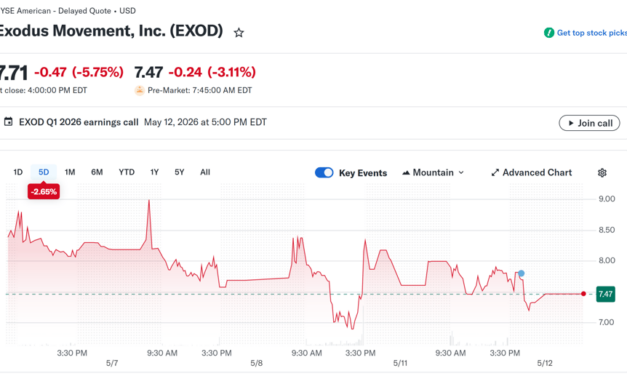Toggle the Key Events switch
This screenshot has height=376, width=627.
pyautogui.click(x=324, y=172)
